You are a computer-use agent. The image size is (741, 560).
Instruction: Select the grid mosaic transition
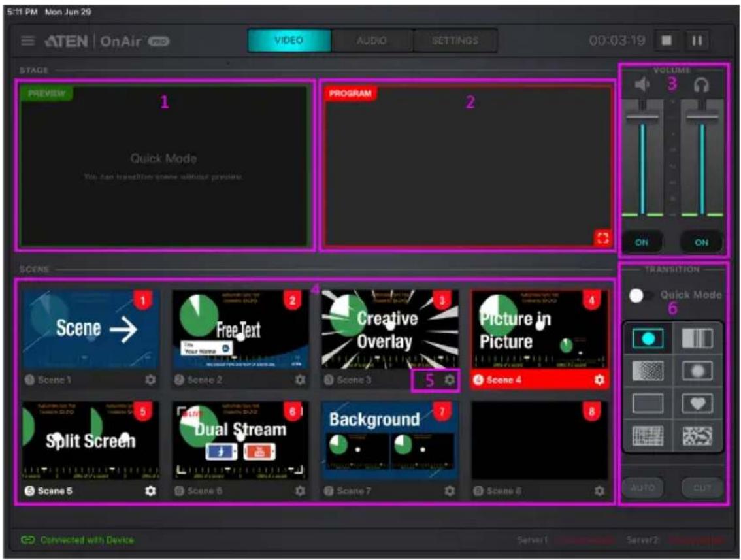(648, 436)
